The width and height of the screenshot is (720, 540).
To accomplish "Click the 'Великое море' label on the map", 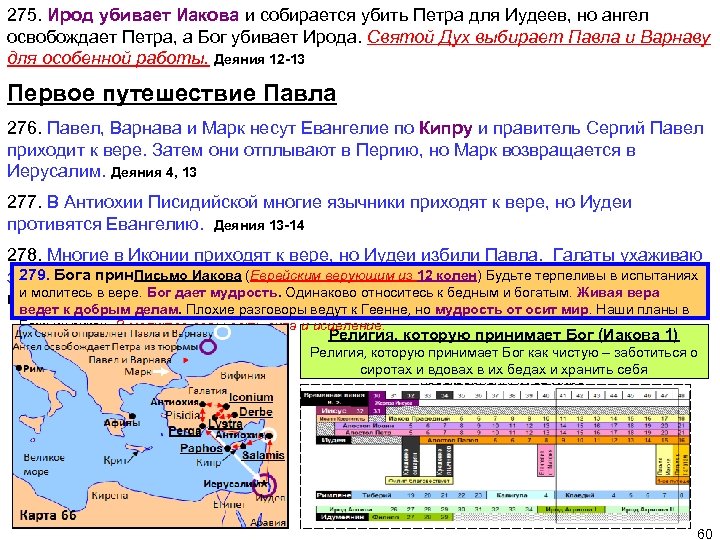I will pyautogui.click(x=44, y=464).
